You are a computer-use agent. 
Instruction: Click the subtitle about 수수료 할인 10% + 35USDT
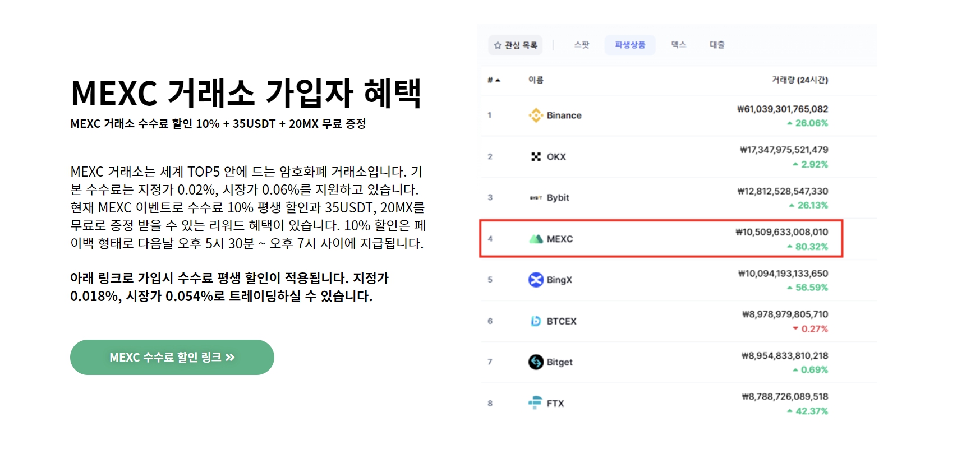pos(218,124)
